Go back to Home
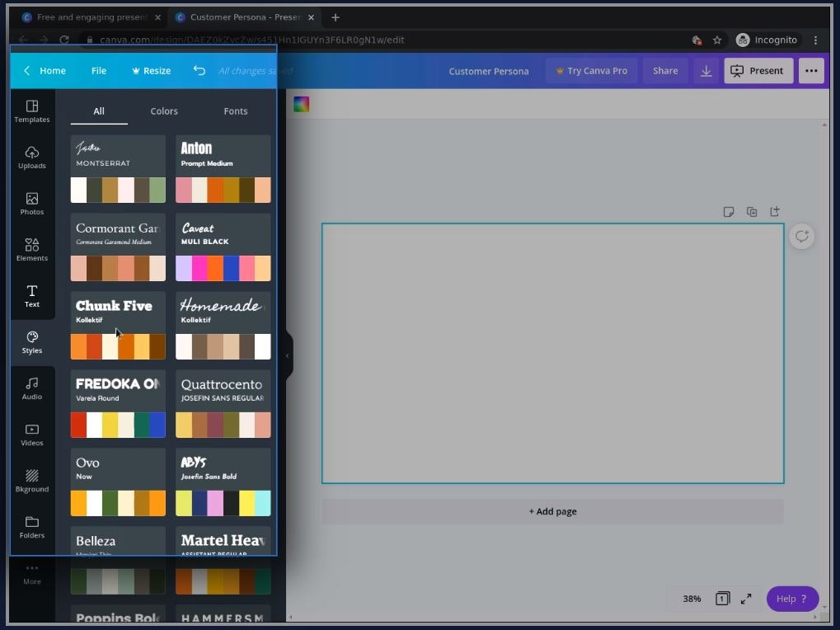 pyautogui.click(x=45, y=71)
